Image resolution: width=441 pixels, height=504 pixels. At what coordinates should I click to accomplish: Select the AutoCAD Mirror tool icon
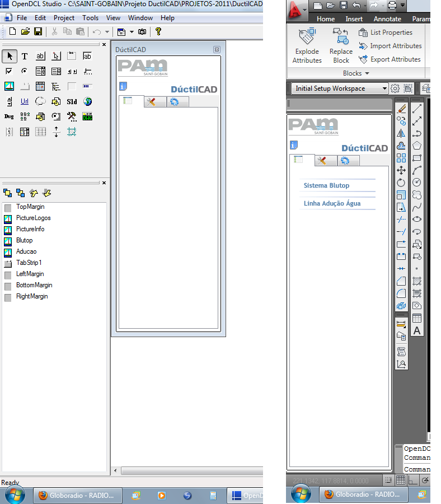pos(401,133)
